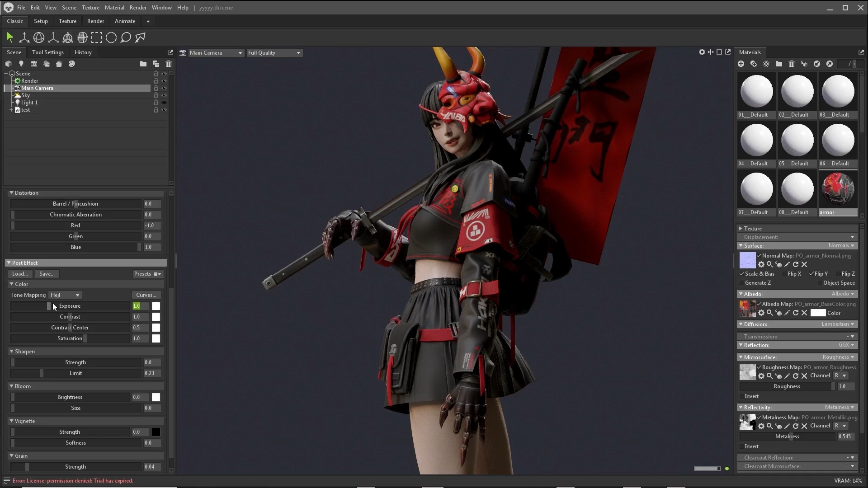The width and height of the screenshot is (868, 488).
Task: Open the Vignette black color swatch
Action: point(156,432)
